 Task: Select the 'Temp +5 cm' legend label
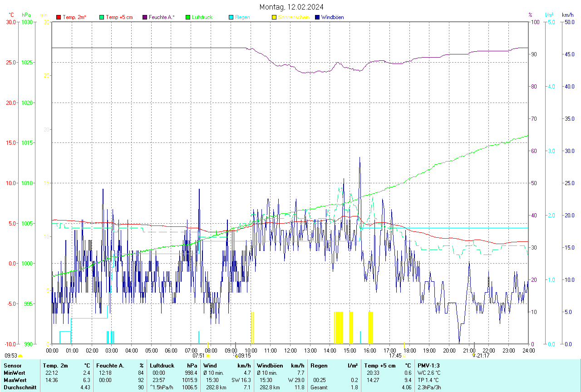(119, 17)
